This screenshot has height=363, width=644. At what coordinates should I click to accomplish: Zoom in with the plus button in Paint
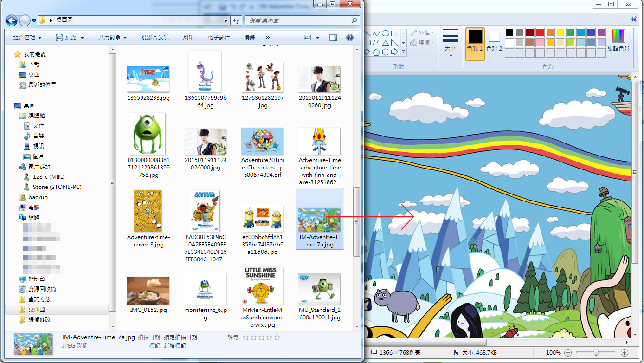tap(625, 353)
